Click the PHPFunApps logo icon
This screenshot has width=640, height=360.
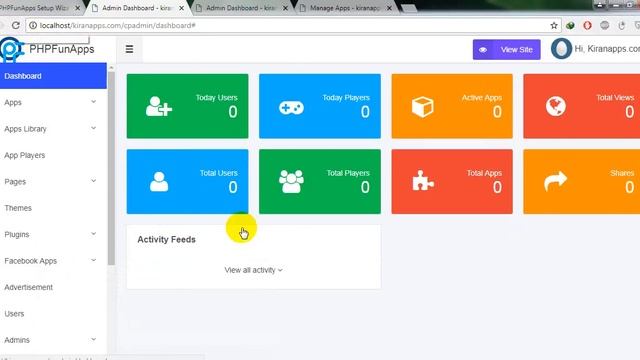pos(11,49)
